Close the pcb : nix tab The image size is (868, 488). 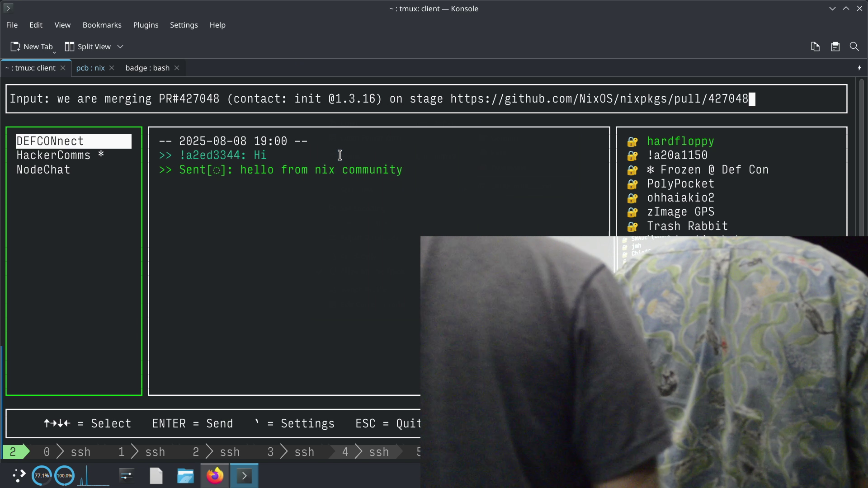coord(112,68)
